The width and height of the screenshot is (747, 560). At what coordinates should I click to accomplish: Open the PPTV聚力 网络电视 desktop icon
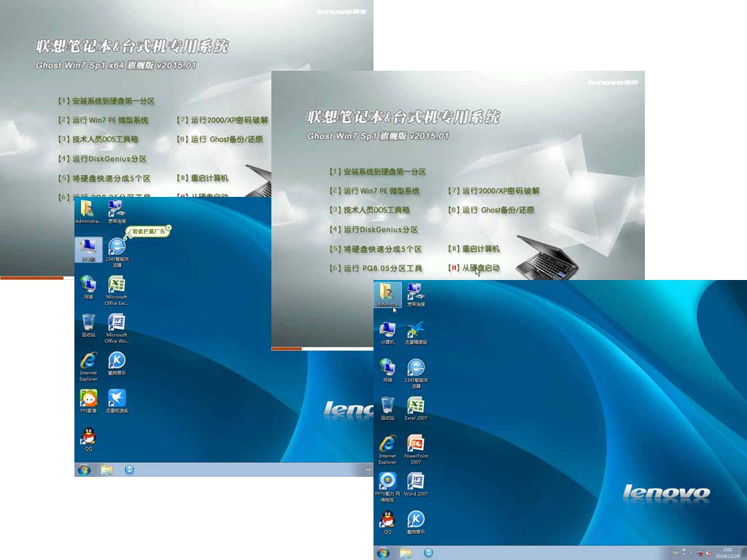(x=387, y=487)
